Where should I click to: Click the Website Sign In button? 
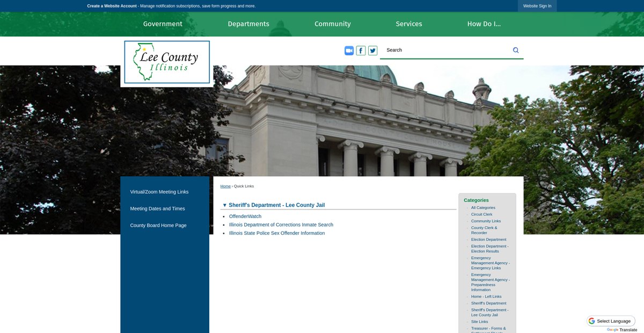click(x=537, y=6)
